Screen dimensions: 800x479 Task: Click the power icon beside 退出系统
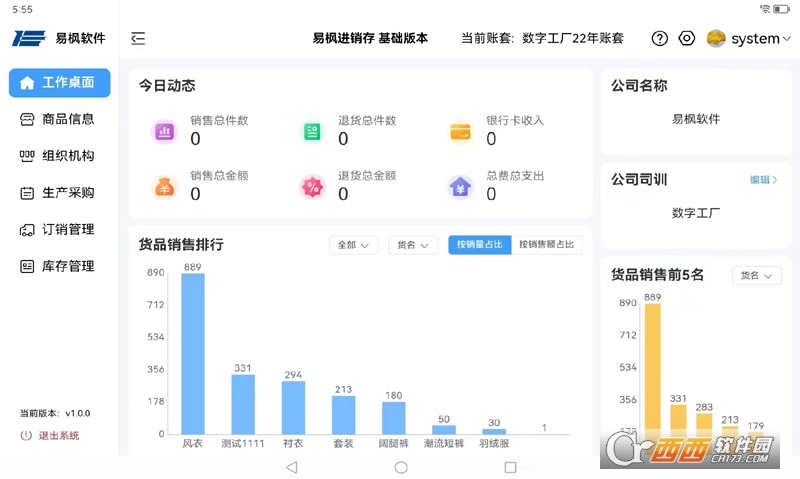click(x=26, y=436)
